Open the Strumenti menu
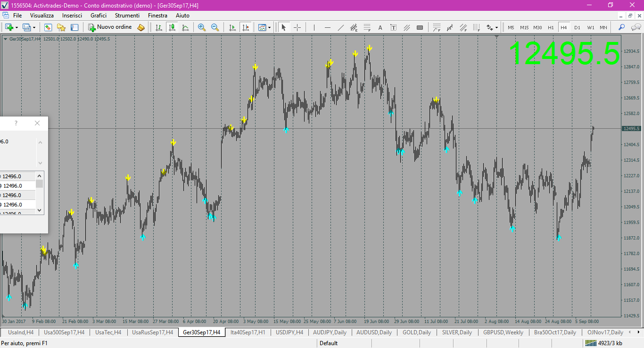The height and width of the screenshot is (348, 644). pos(127,16)
